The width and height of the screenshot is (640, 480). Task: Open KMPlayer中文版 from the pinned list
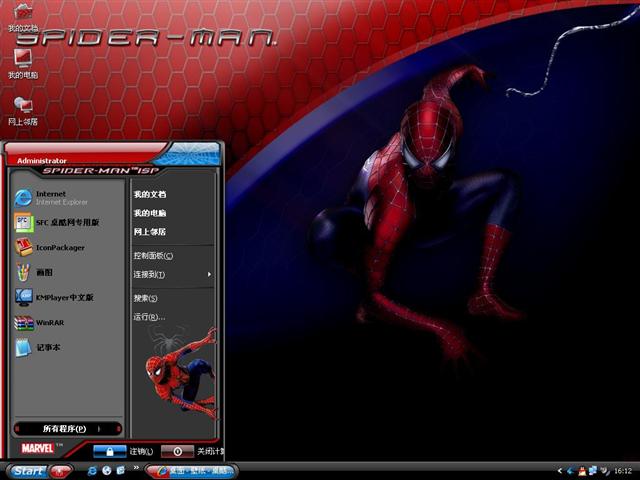pos(64,297)
